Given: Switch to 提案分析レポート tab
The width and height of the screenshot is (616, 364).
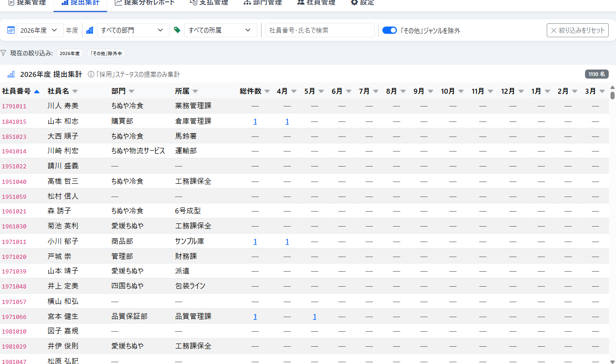Looking at the screenshot, I should (144, 3).
